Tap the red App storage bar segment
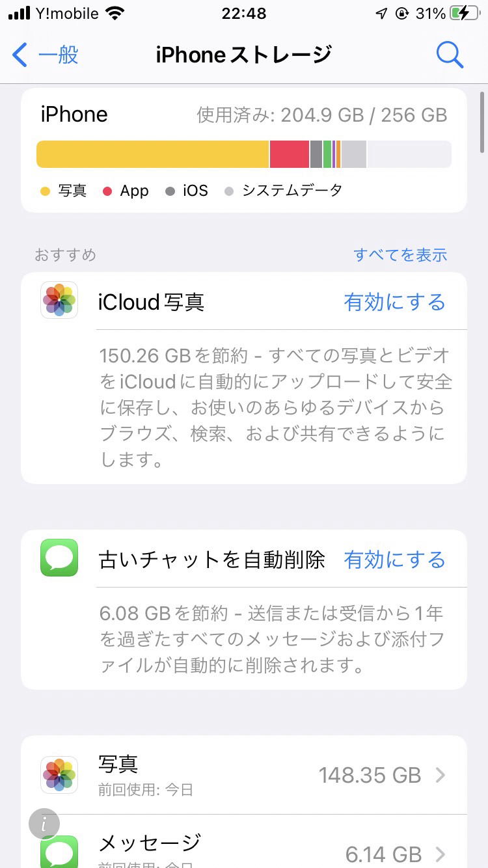This screenshot has height=868, width=488. (x=289, y=154)
